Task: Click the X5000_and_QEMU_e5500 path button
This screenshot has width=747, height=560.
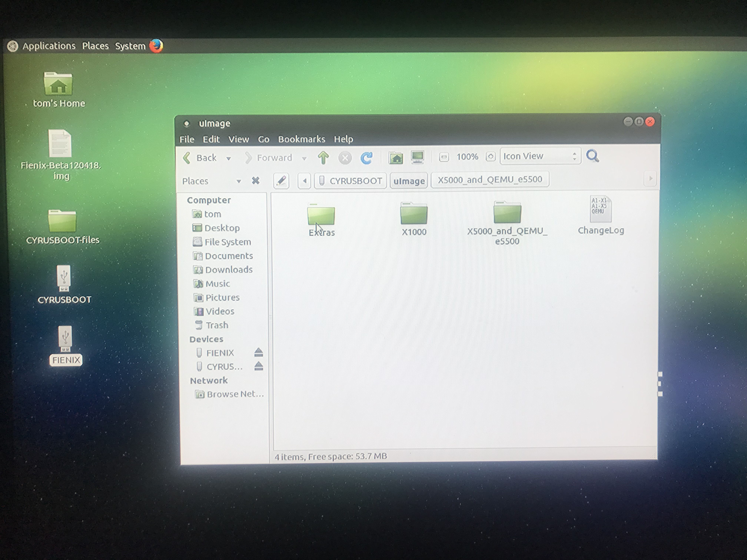Action: point(490,180)
